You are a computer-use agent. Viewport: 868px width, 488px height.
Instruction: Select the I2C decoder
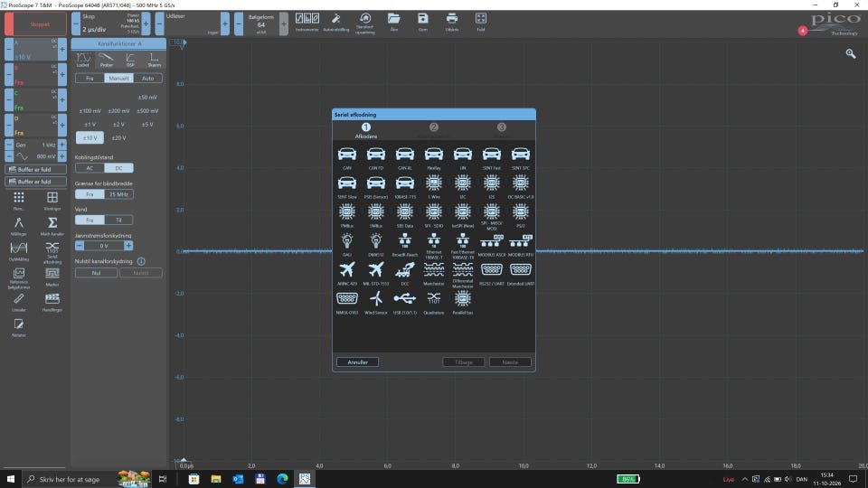463,183
